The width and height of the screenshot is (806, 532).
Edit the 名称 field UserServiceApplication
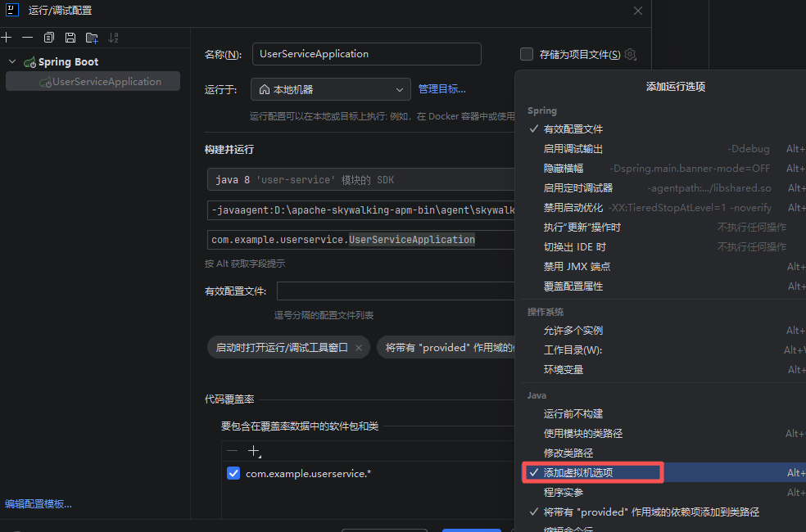pos(366,54)
